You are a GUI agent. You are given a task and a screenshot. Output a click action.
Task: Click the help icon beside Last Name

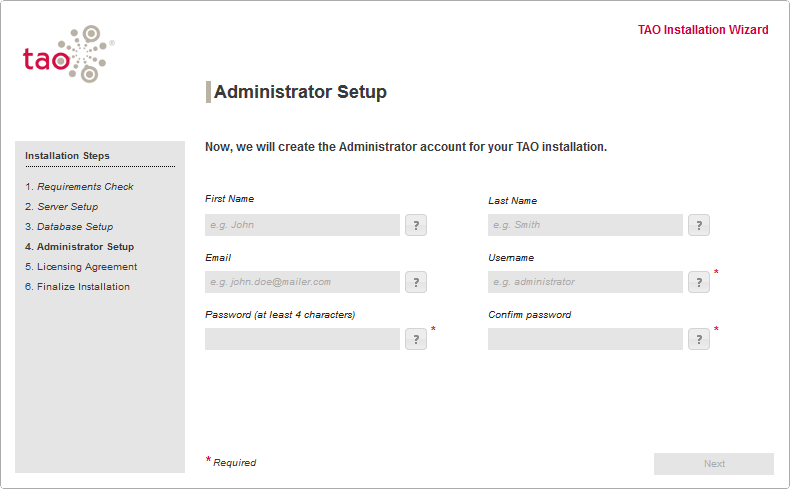(x=699, y=225)
